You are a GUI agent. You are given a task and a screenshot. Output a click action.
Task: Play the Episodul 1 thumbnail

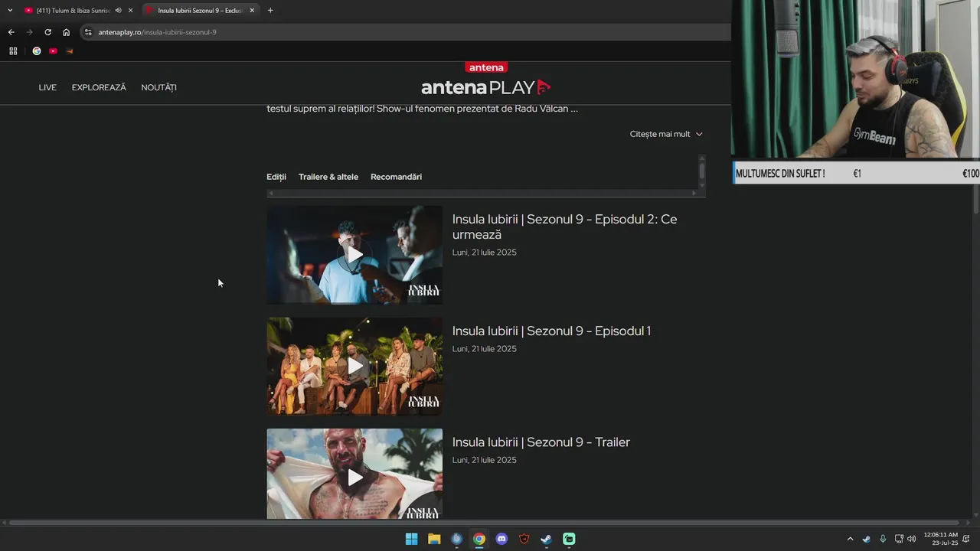pos(354,366)
